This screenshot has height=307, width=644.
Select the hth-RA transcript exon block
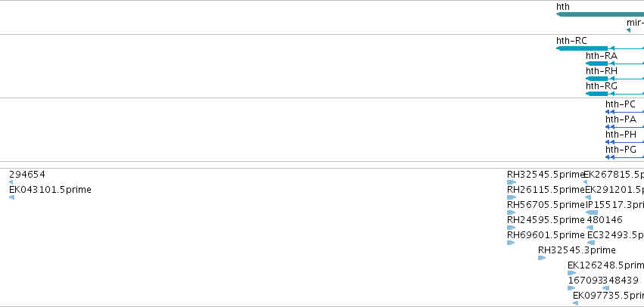tap(597, 64)
